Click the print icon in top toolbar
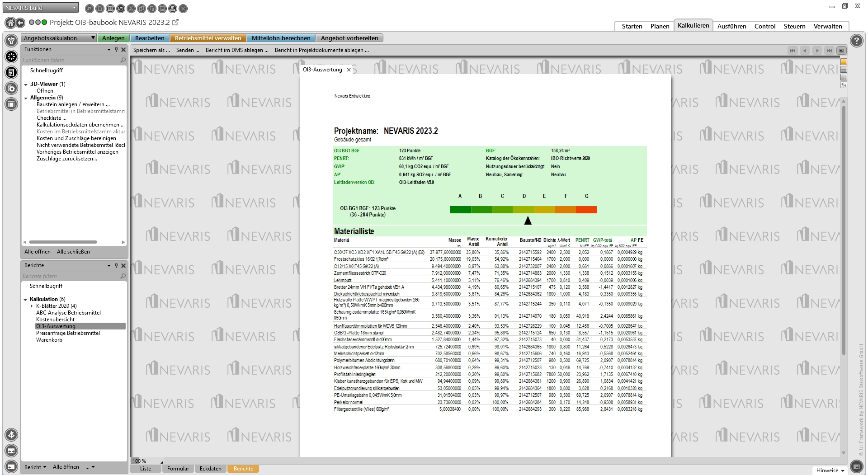868x475 pixels. 172,9
